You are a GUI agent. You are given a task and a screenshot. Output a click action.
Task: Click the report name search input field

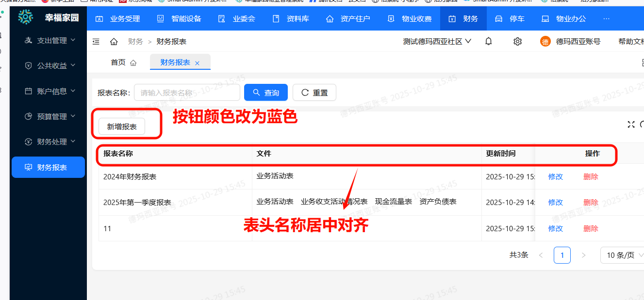tap(187, 92)
